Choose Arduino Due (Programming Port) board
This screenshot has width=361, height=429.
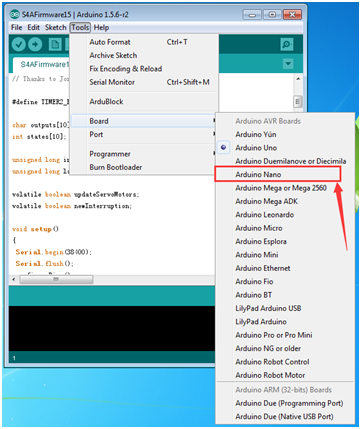click(x=289, y=403)
